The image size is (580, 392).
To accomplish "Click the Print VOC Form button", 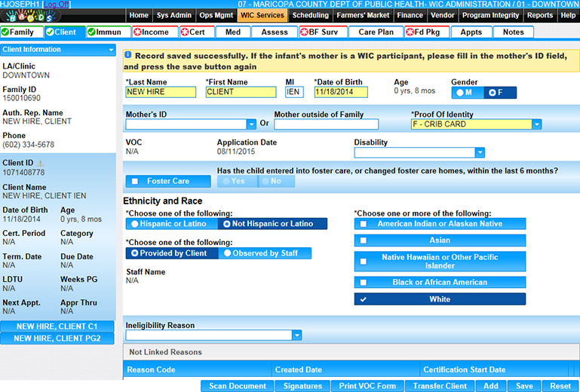I will click(366, 386).
